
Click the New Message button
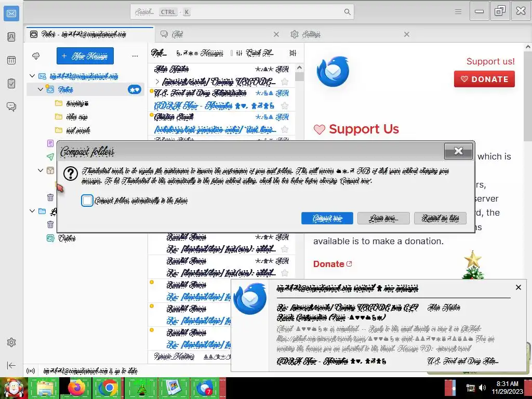coord(85,56)
